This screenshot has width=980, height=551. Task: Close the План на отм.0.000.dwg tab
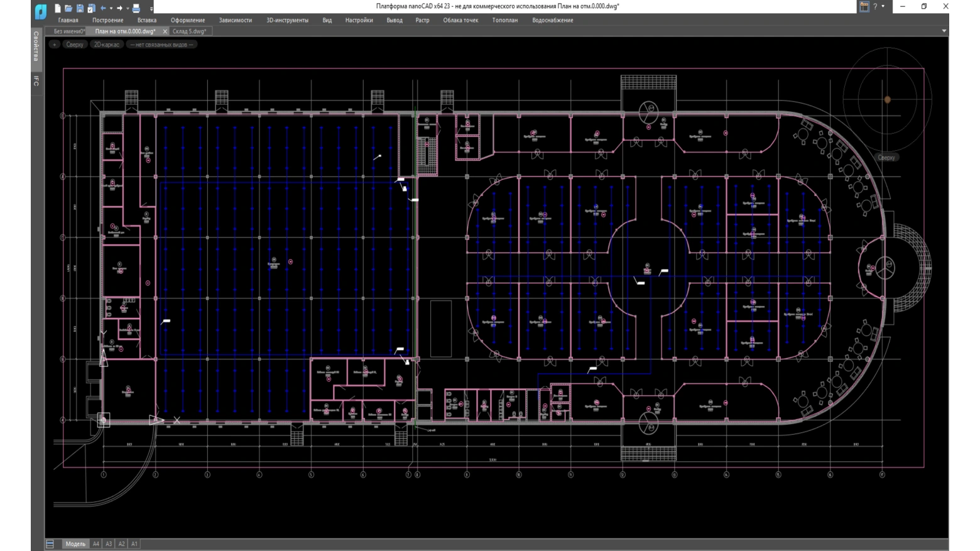point(165,31)
